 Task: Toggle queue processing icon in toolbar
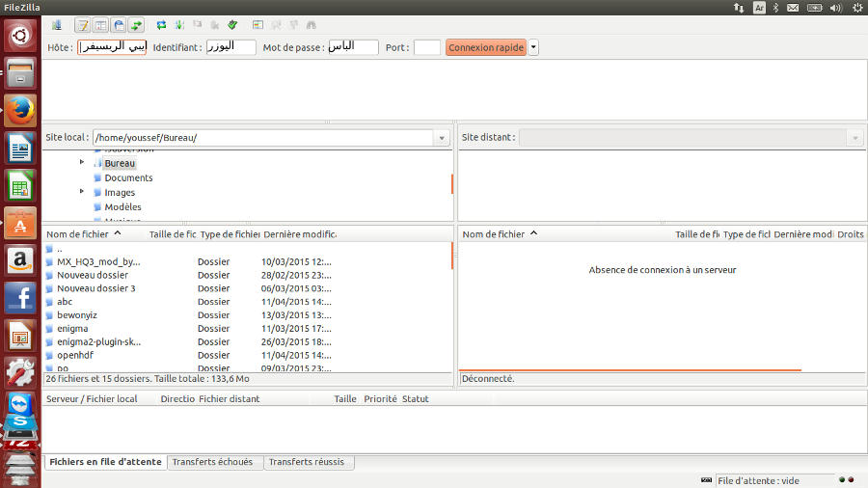178,25
